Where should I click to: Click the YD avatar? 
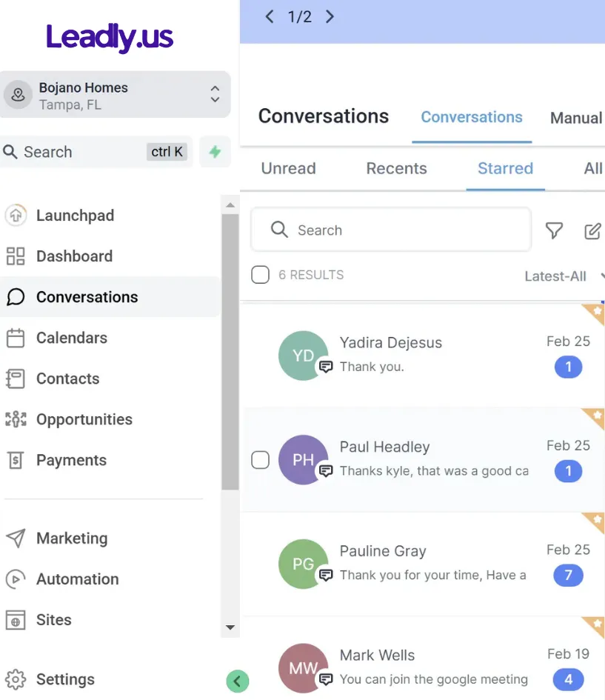click(304, 356)
